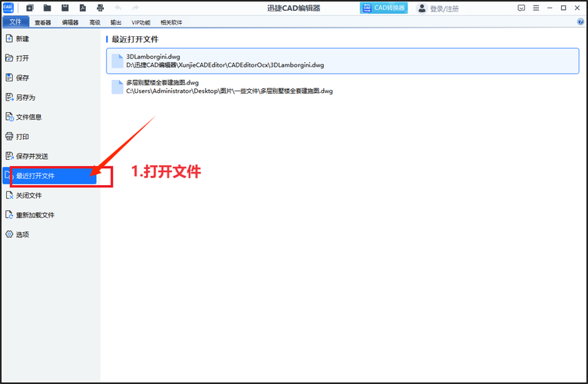Screen dimensions: 588x384
Task: Click the redo arrow in quick toolbar
Action: click(x=135, y=8)
